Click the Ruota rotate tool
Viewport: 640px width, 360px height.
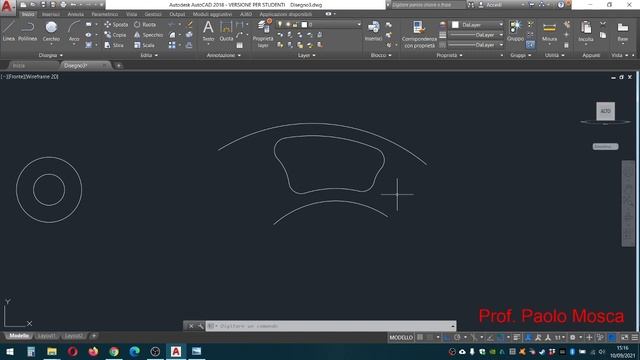tap(145, 24)
